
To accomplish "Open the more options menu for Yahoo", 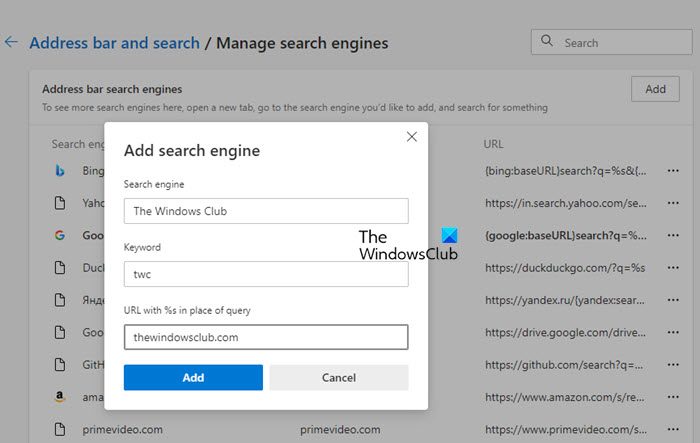I will coord(673,203).
